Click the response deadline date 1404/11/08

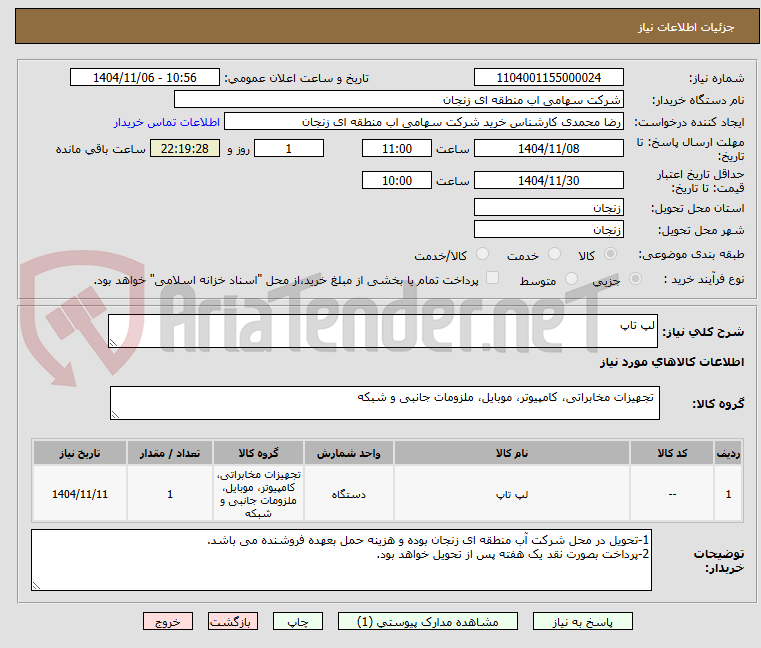(548, 148)
